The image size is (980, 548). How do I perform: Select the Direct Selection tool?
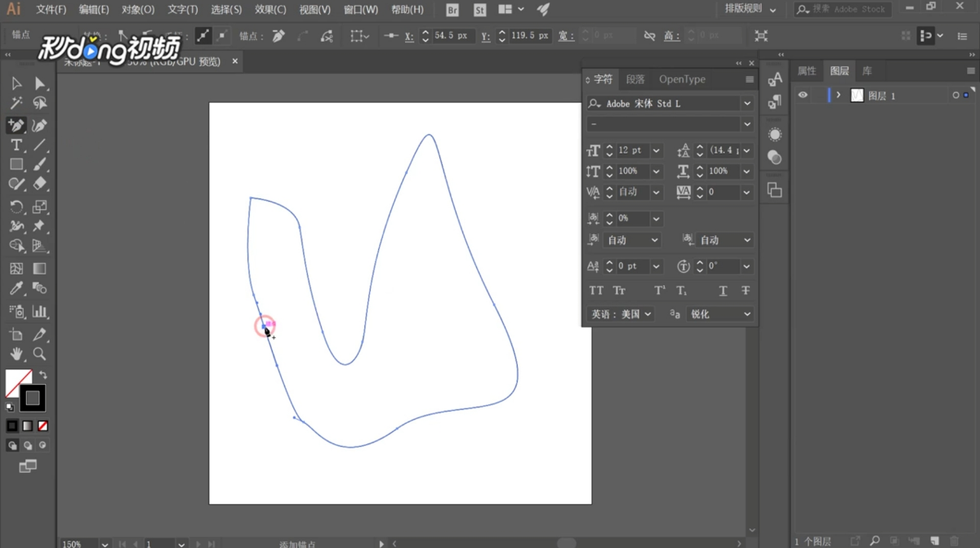tap(39, 83)
